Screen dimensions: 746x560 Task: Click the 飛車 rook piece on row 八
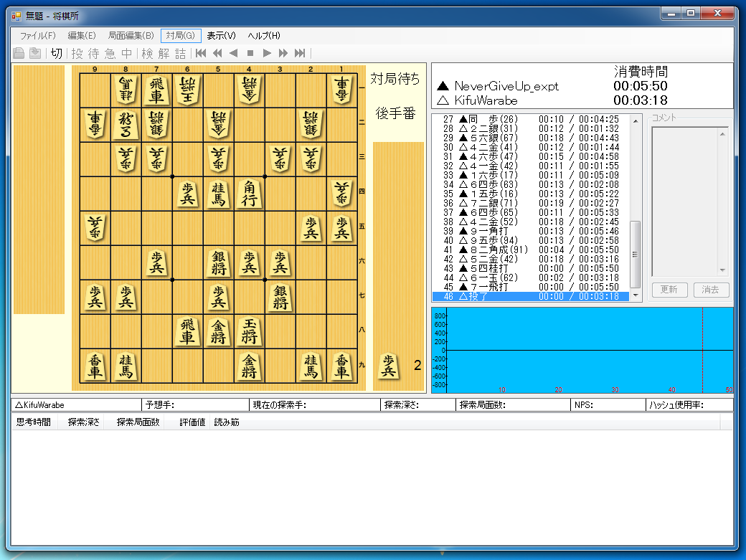pyautogui.click(x=187, y=331)
